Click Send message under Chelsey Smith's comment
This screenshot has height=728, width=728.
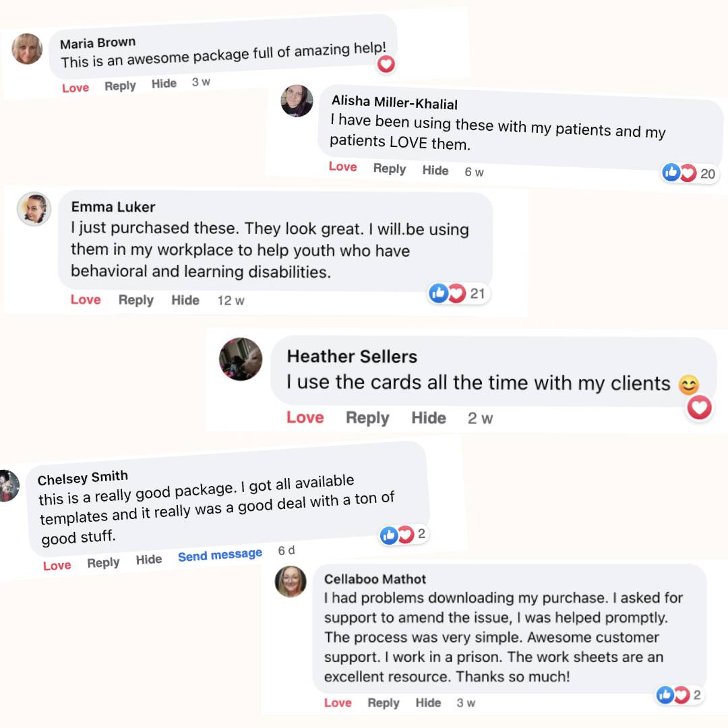(x=220, y=555)
